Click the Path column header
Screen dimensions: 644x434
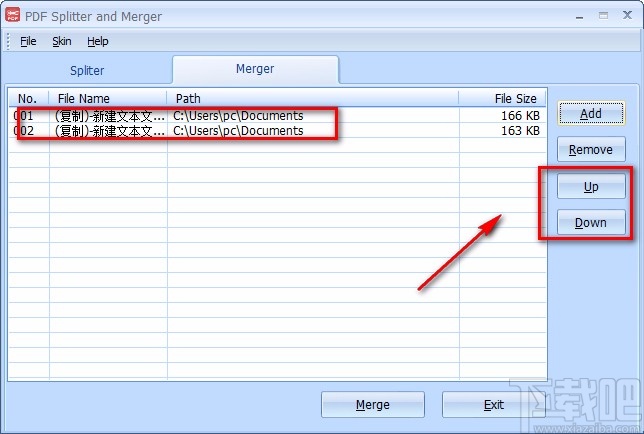[313, 99]
